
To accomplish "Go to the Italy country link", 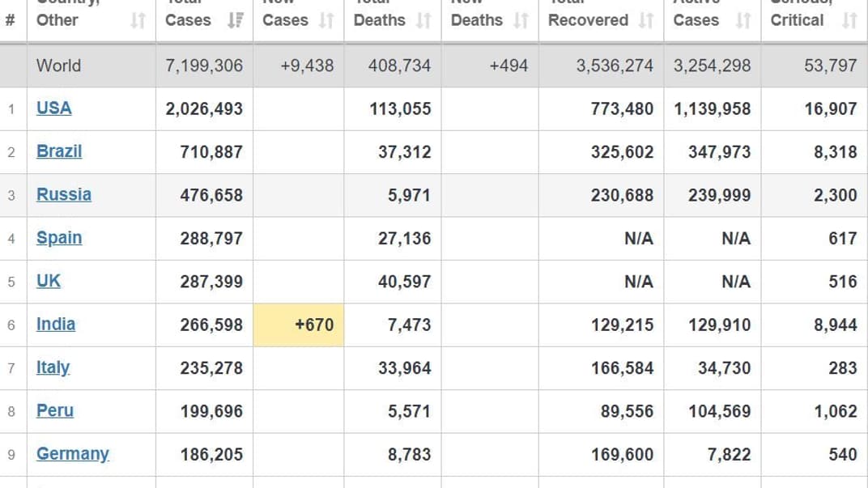I will [53, 367].
